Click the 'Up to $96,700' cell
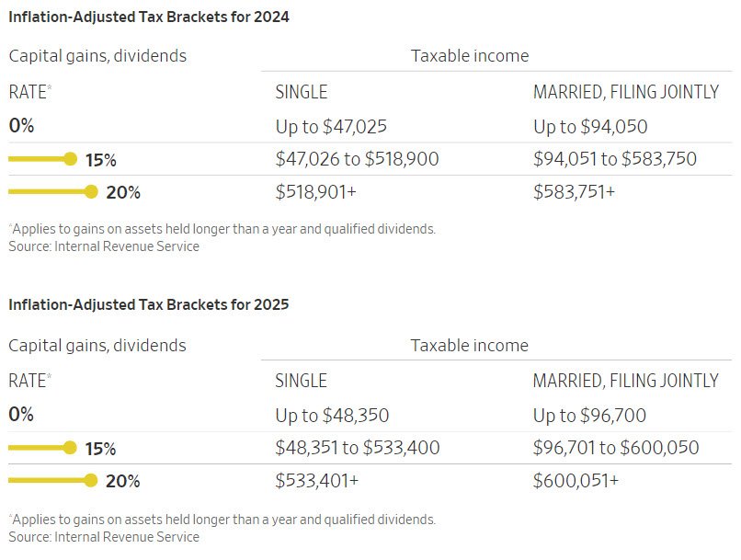 coord(590,416)
